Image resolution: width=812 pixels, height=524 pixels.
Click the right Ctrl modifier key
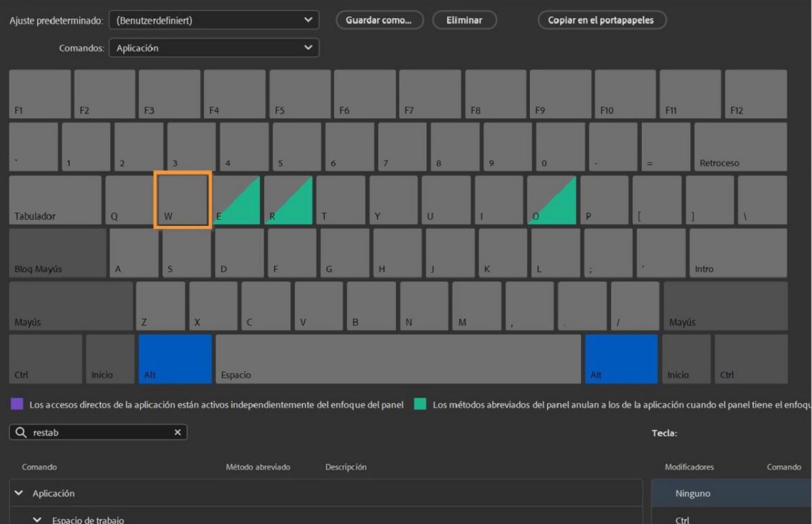click(x=751, y=359)
